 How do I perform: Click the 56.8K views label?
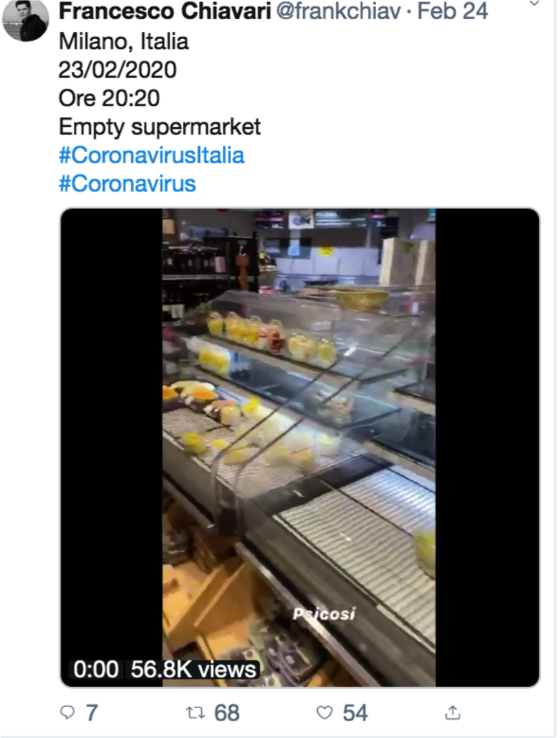[x=194, y=669]
